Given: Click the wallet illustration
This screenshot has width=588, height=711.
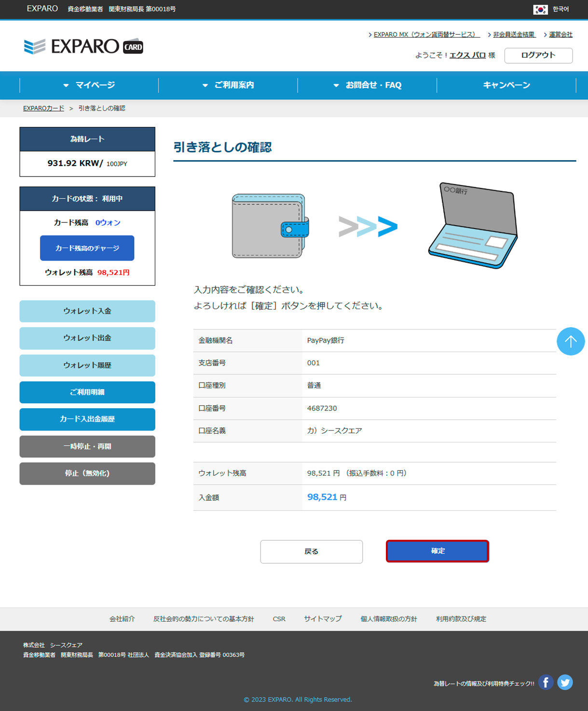Looking at the screenshot, I should (x=270, y=226).
